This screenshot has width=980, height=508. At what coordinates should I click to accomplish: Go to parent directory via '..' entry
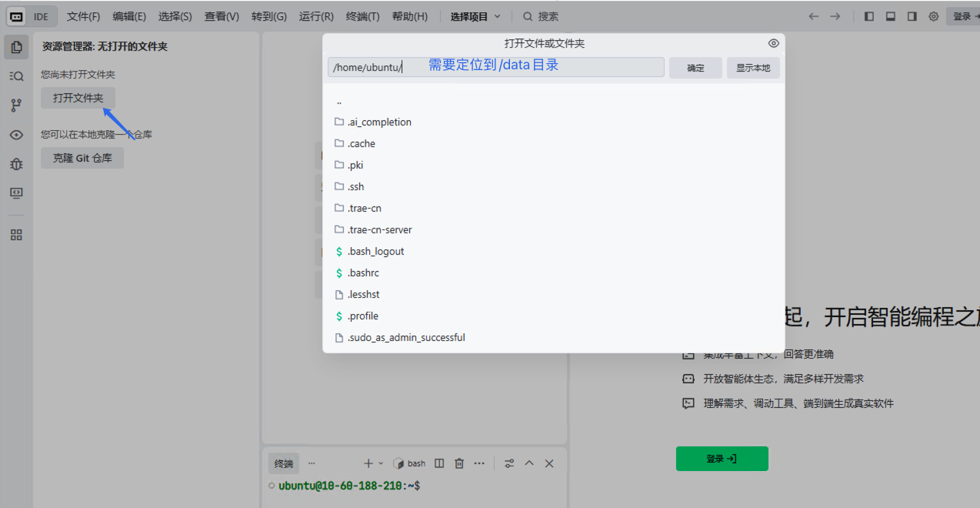[553, 101]
